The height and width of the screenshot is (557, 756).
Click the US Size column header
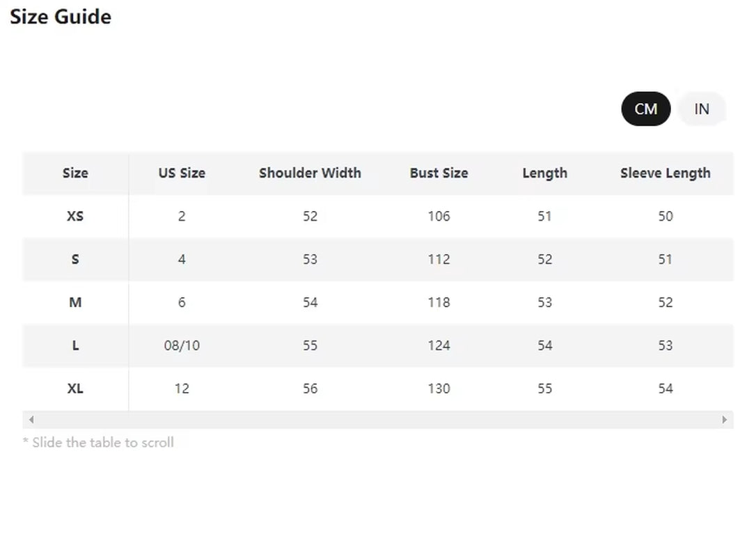(181, 173)
